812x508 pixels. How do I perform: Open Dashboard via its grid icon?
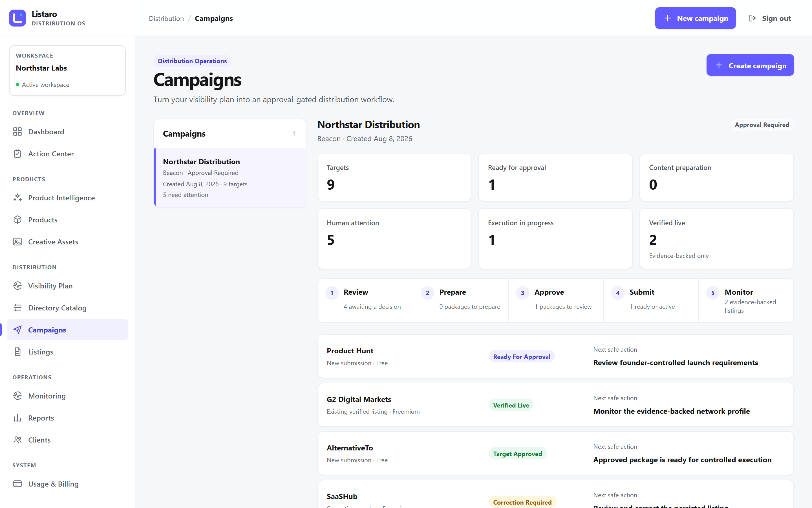point(17,132)
